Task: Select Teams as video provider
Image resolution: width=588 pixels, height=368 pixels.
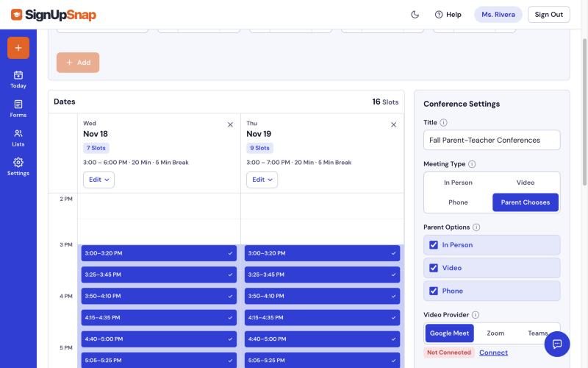Action: point(537,333)
